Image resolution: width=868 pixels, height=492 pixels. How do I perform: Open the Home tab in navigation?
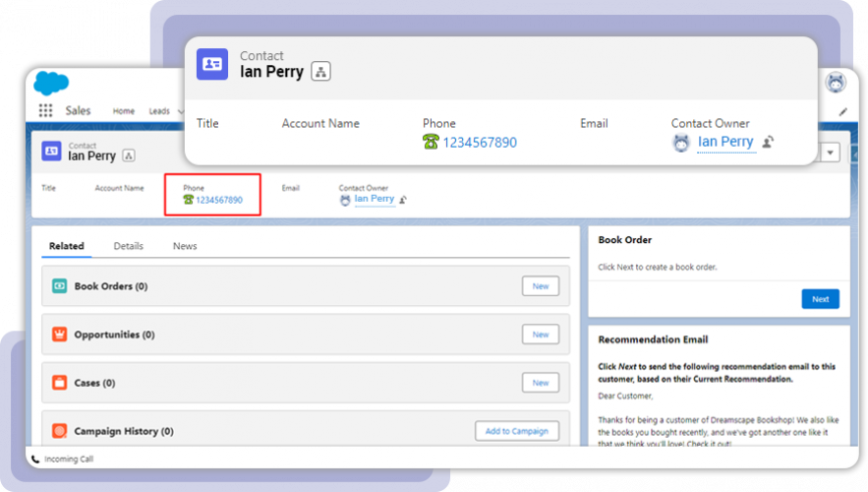click(x=124, y=111)
